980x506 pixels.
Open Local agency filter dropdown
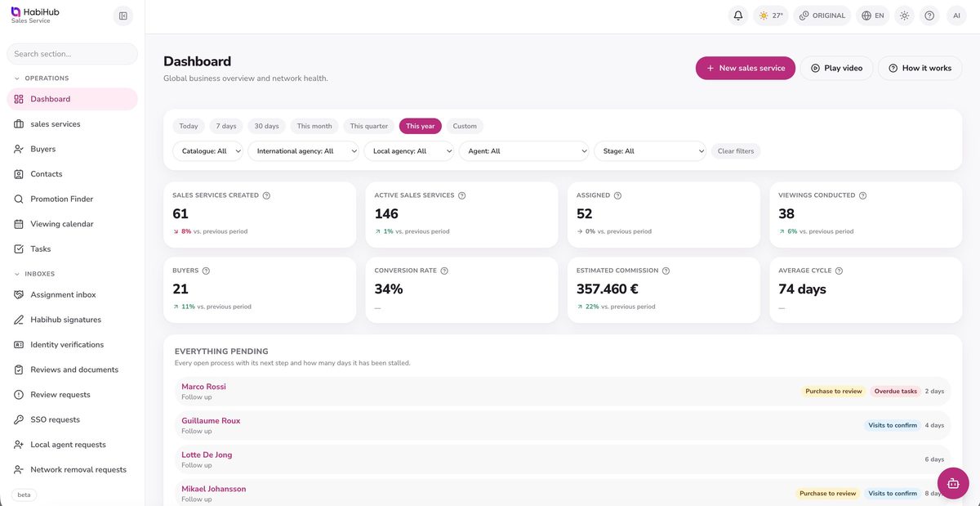(x=409, y=151)
